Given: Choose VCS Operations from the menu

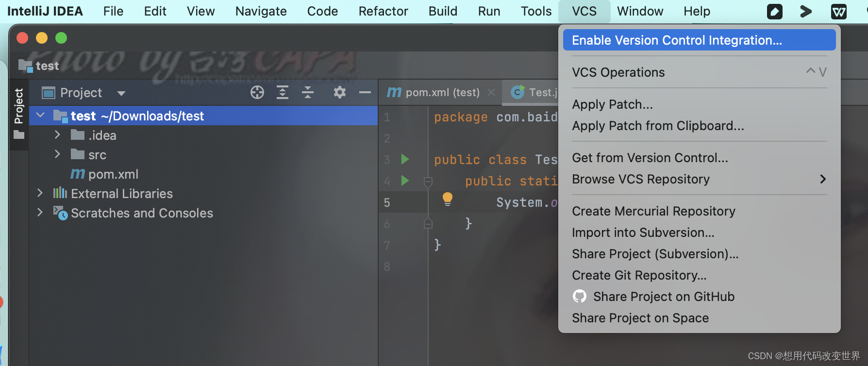Looking at the screenshot, I should click(699, 72).
